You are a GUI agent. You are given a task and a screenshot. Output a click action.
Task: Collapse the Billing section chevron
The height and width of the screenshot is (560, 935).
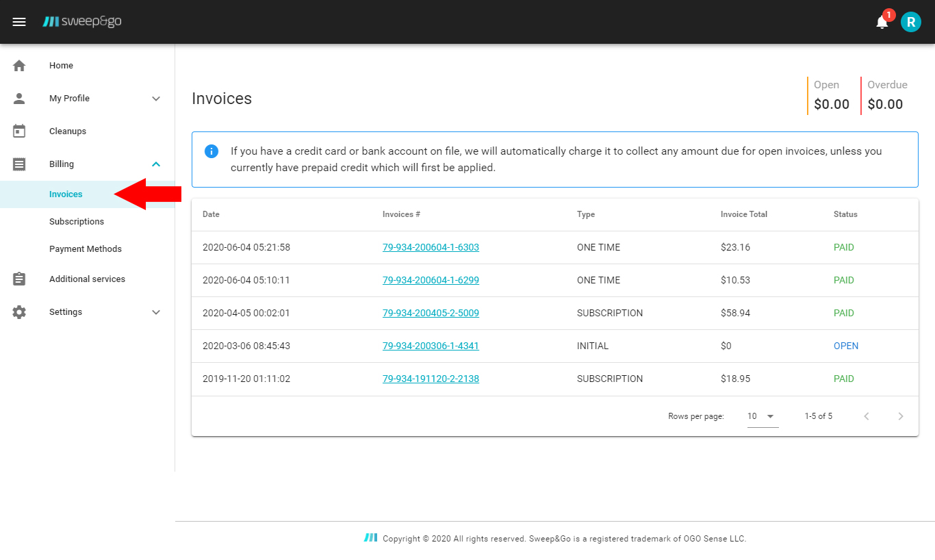point(156,164)
